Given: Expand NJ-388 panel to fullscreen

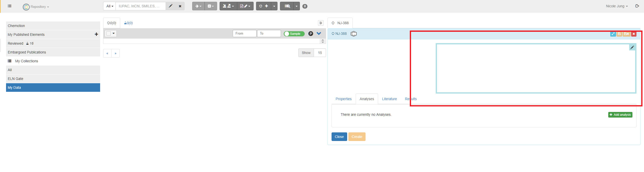Looking at the screenshot, I should click(613, 34).
